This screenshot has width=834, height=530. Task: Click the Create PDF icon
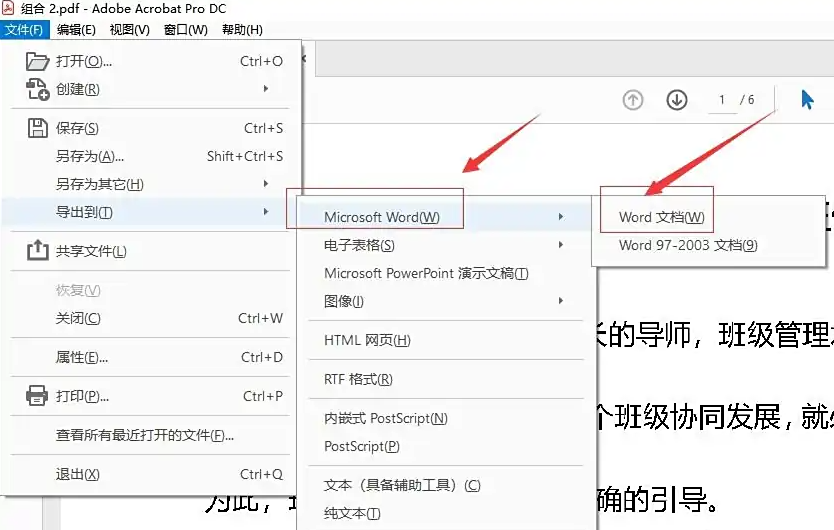[37, 89]
